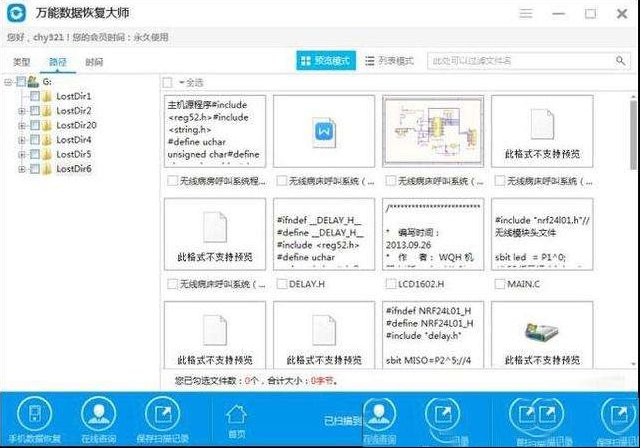640x448 pixels.
Task: Click the file list vertical scrollbar thumb
Action: [x=633, y=135]
